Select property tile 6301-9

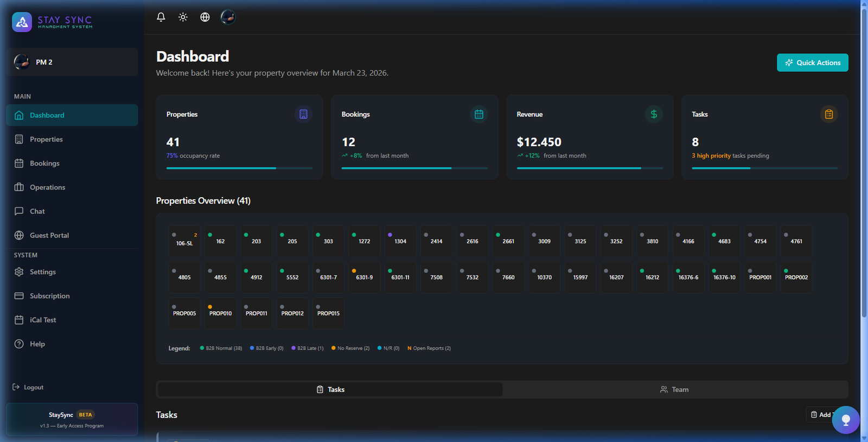coord(365,277)
